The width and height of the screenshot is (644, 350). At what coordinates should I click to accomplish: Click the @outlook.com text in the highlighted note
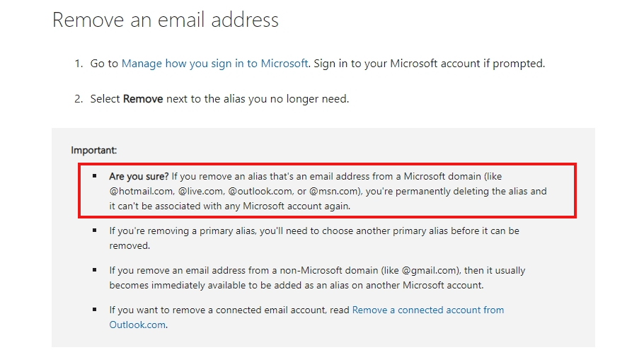tap(260, 191)
